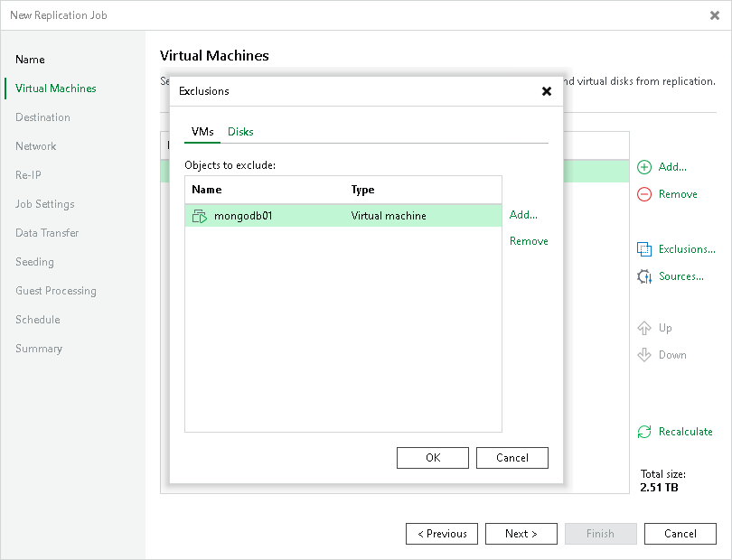
Task: Click the Type column header
Action: pos(362,190)
